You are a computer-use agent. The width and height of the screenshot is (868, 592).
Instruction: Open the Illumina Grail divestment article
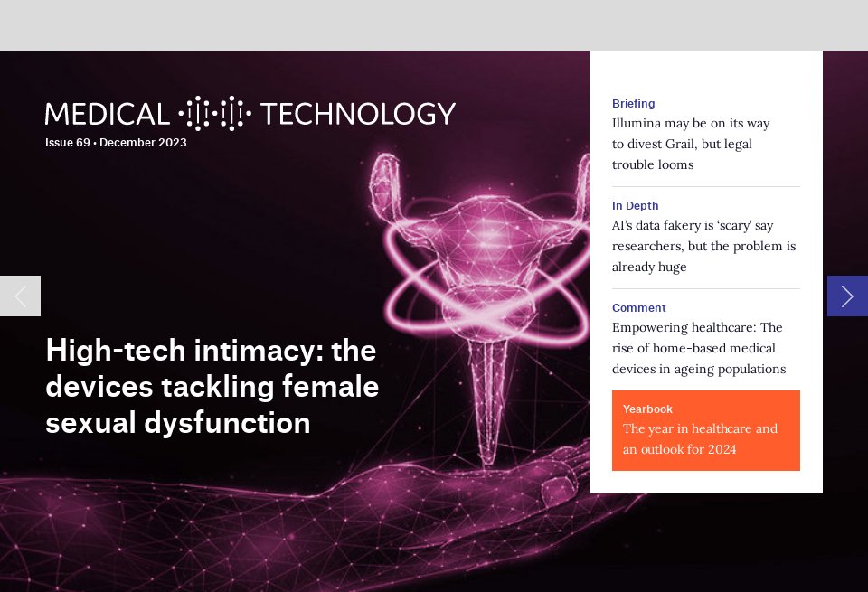[x=690, y=144]
